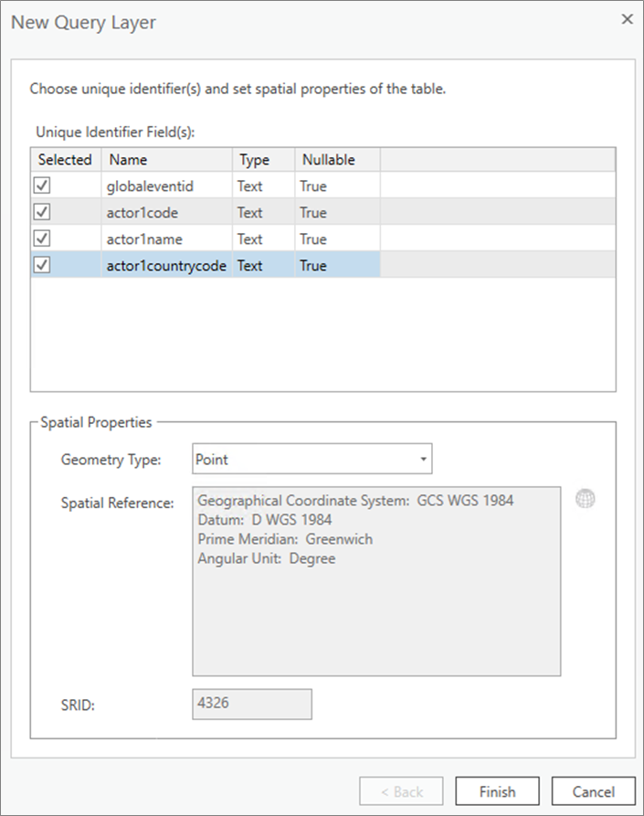Click the Selected column header
The image size is (644, 816).
click(66, 159)
